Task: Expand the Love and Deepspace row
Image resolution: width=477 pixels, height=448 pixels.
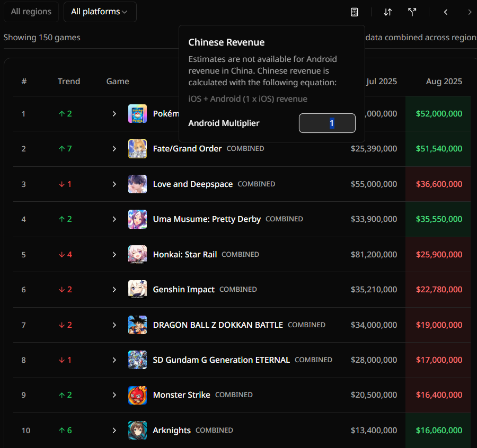Action: 114,184
